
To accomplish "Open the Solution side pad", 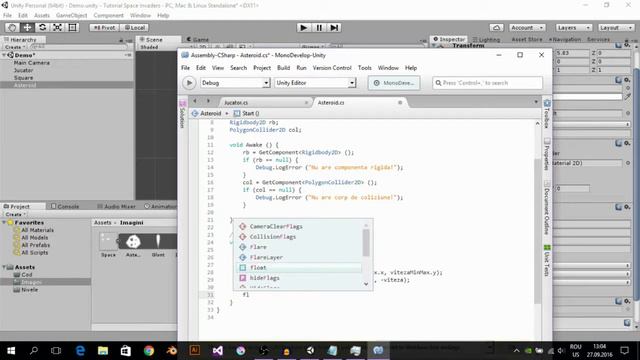I will coord(182,114).
